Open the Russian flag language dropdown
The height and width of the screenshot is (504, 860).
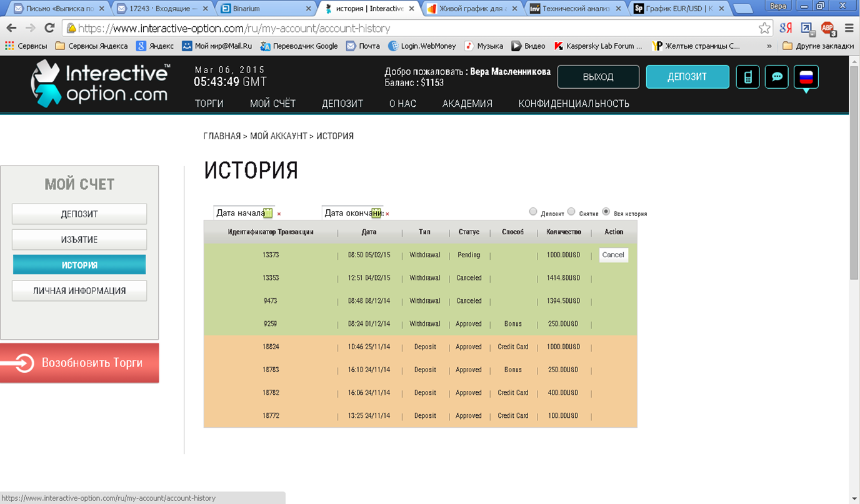tap(806, 77)
